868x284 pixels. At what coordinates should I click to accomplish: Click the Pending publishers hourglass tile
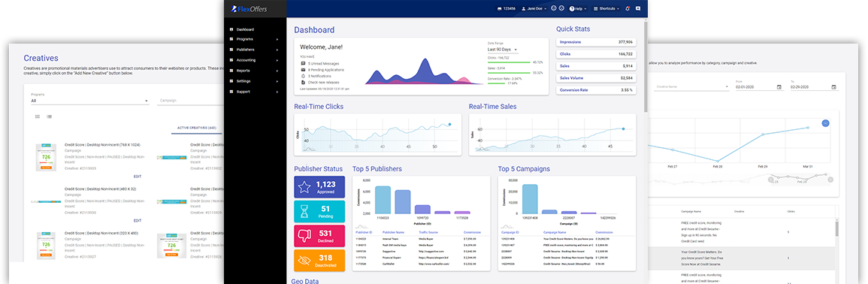(x=319, y=211)
